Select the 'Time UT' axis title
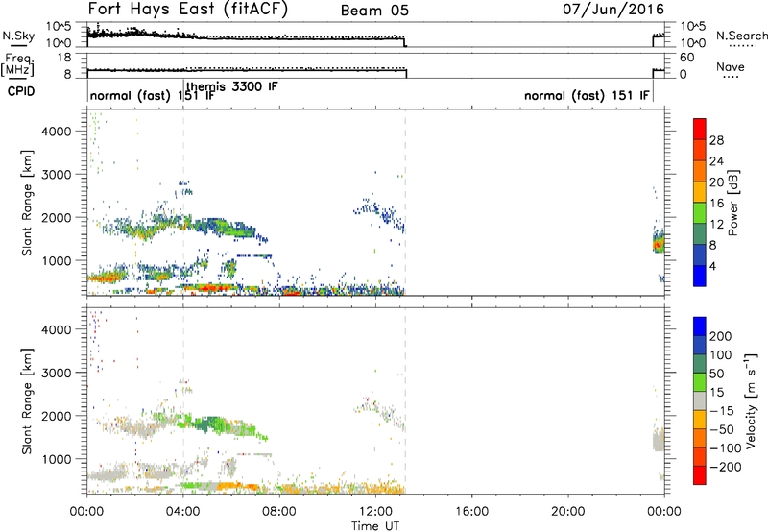This screenshot has width=768, height=532. 375,525
